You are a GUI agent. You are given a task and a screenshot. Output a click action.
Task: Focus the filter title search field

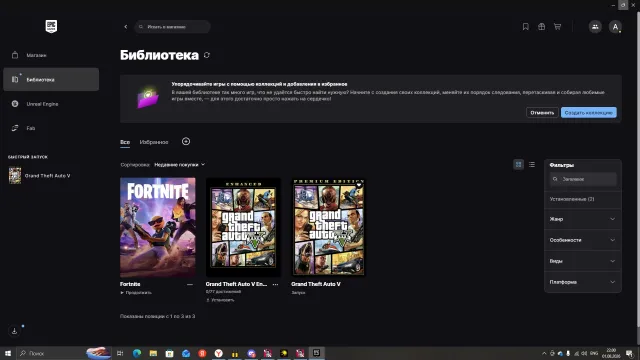(583, 179)
